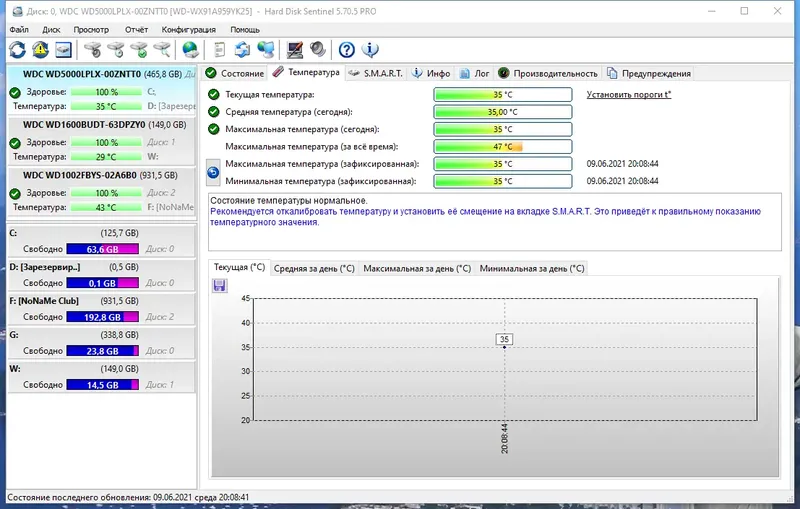The width and height of the screenshot is (800, 509).
Task: Click the status bar last update text
Action: pos(128,497)
